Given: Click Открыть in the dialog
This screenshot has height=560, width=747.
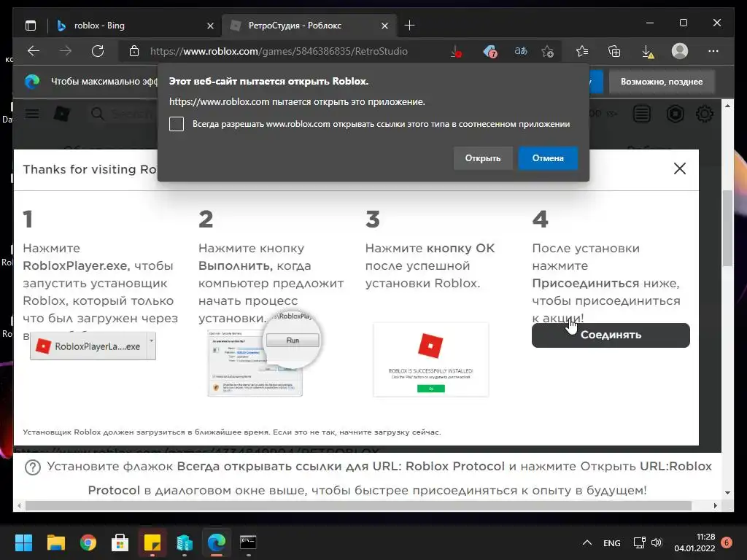Looking at the screenshot, I should pos(483,158).
